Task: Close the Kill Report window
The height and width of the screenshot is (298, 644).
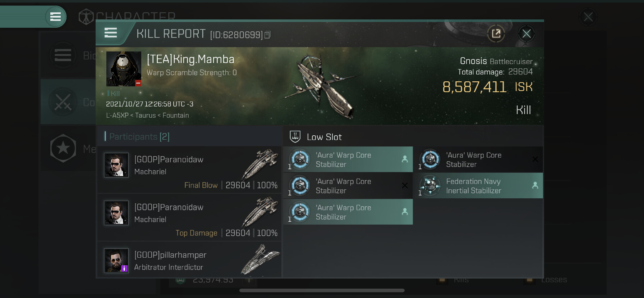Action: pyautogui.click(x=526, y=34)
